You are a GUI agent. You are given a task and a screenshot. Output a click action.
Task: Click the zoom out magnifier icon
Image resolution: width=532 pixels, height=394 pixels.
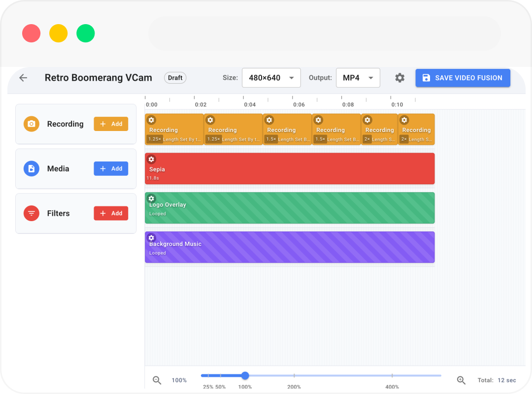click(x=157, y=380)
